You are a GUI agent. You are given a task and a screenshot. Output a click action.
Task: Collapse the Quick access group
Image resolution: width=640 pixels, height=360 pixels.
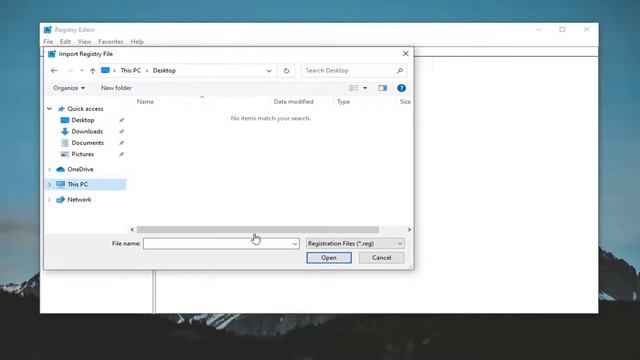[50, 109]
